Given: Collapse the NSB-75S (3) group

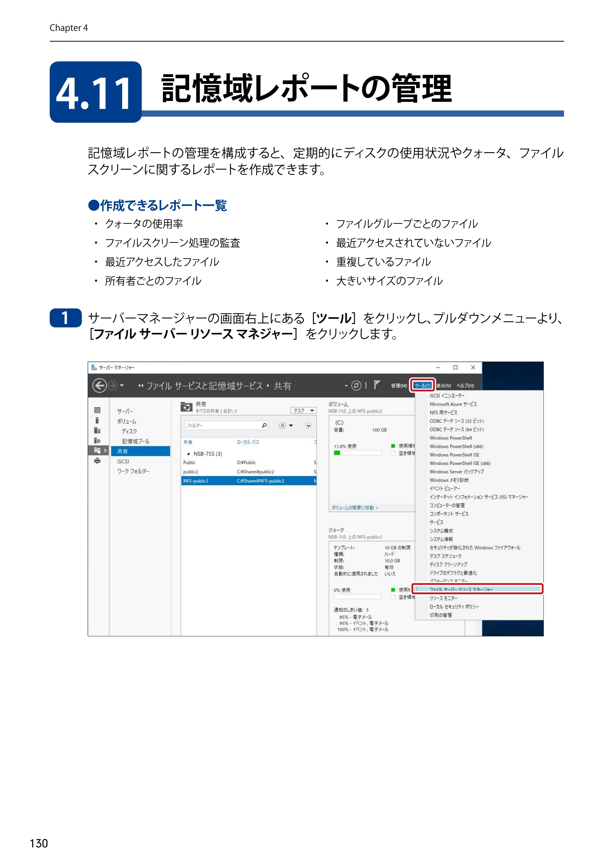Looking at the screenshot, I should pos(188,454).
